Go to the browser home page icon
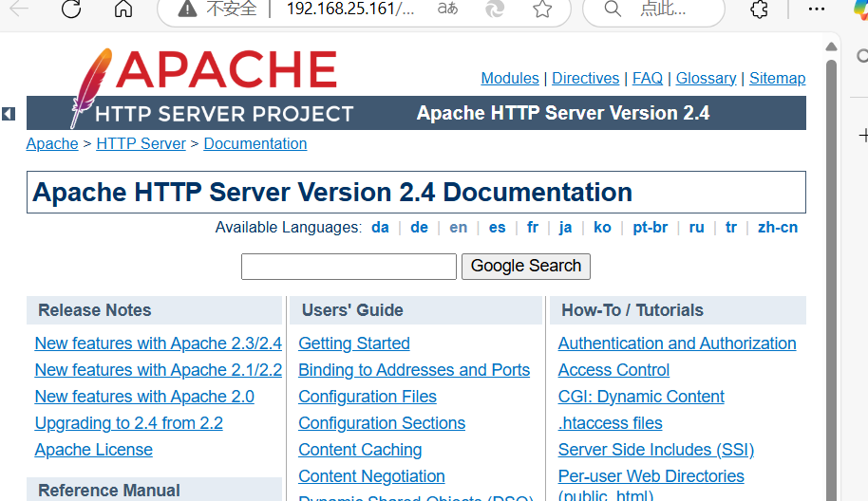Viewport: 868px width, 501px height. click(x=123, y=9)
